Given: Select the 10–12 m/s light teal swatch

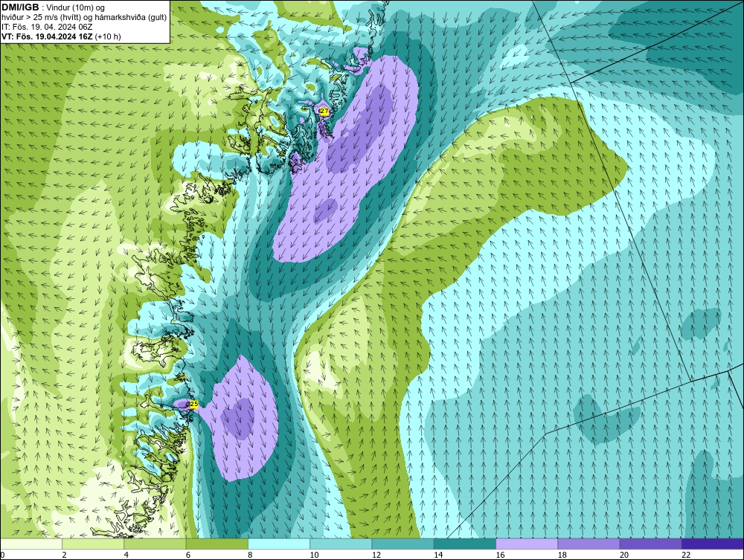Looking at the screenshot, I should click(341, 544).
